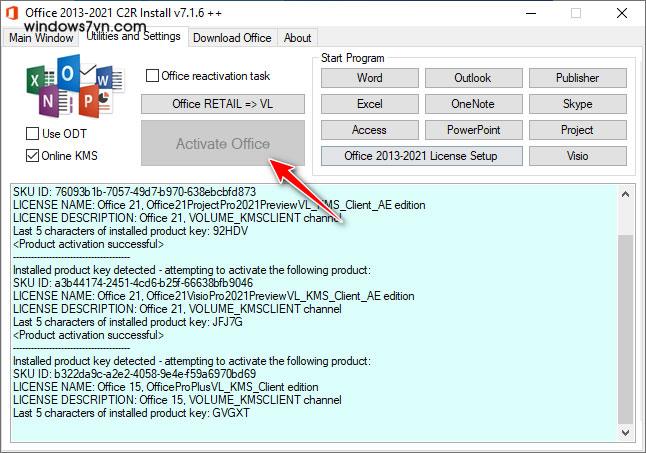
Task: Check the Use ODT option
Action: pos(33,134)
